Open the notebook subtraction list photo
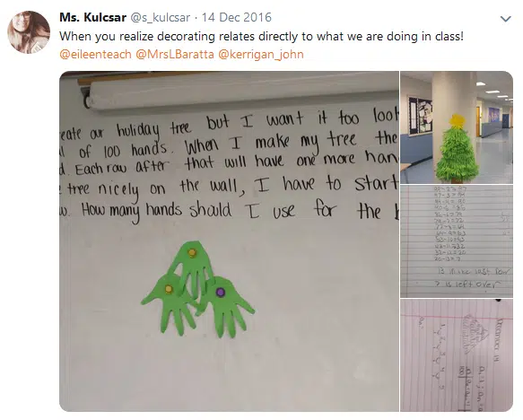This screenshot has height=420, width=523. pyautogui.click(x=457, y=241)
